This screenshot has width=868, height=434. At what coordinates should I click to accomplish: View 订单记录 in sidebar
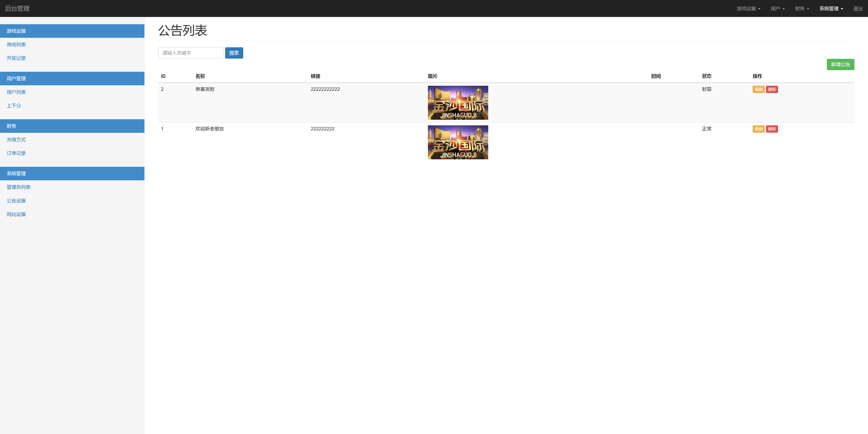coord(16,153)
